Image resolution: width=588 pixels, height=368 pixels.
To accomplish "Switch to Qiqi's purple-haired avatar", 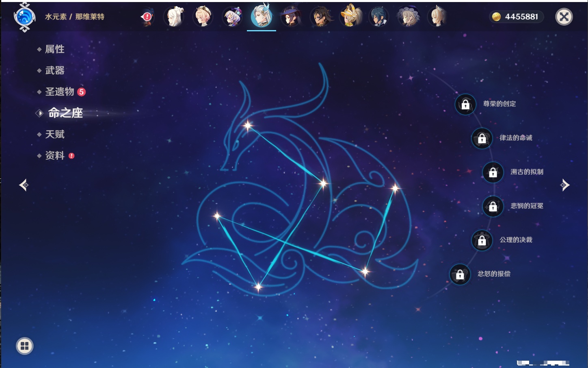I will [x=232, y=17].
